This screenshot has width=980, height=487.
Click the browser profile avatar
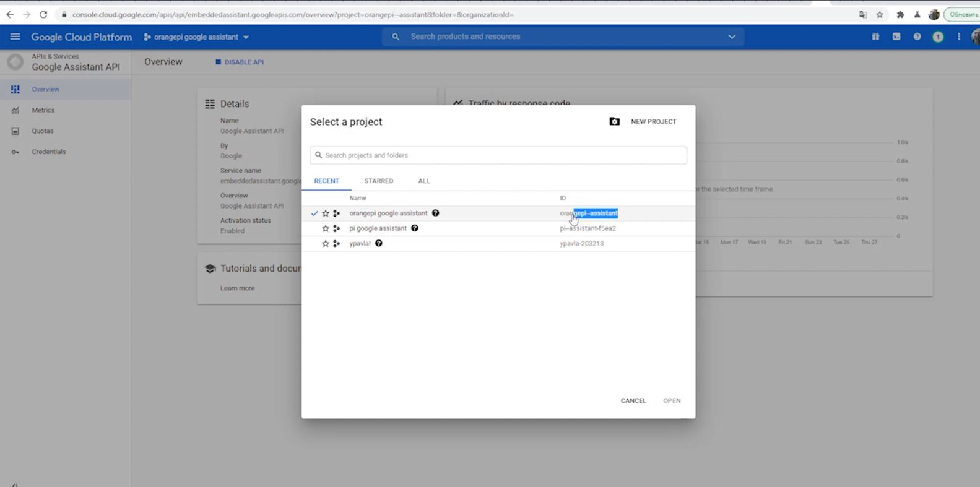[x=934, y=15]
